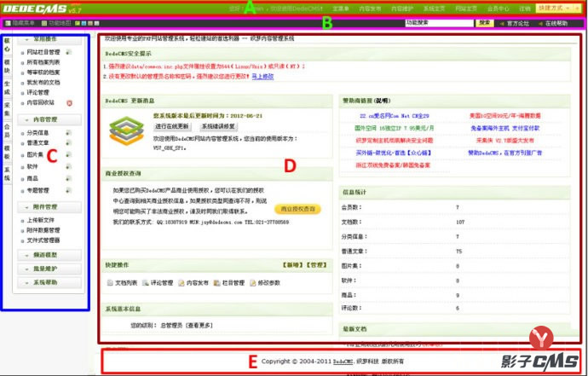Click the add icon next to 普通文章
Image resolution: width=588 pixels, height=376 pixels.
[66, 144]
